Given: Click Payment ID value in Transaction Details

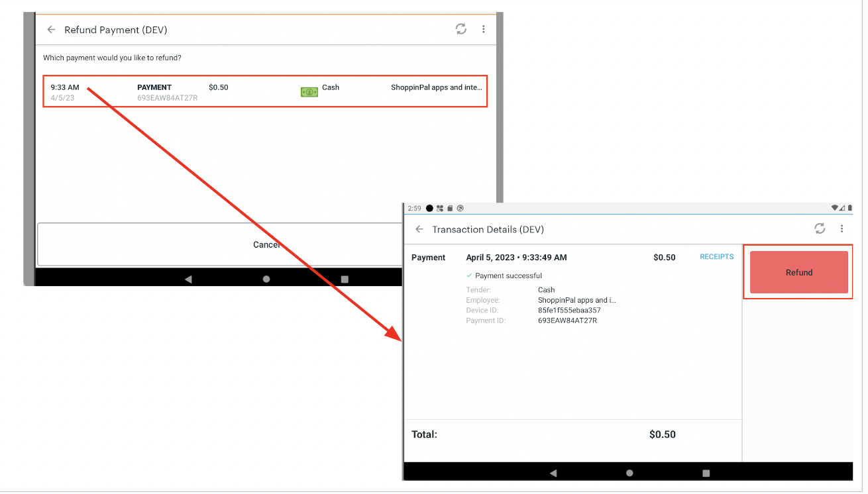Looking at the screenshot, I should point(567,321).
